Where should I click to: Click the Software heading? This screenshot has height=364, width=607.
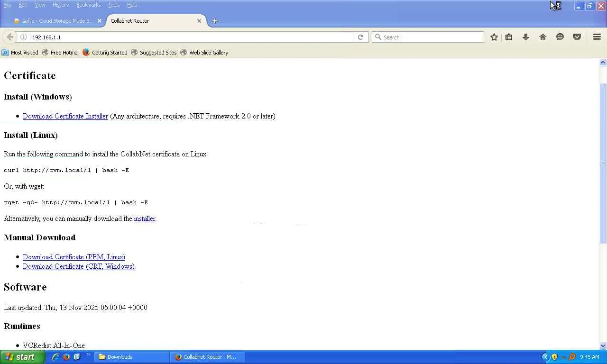click(x=25, y=287)
